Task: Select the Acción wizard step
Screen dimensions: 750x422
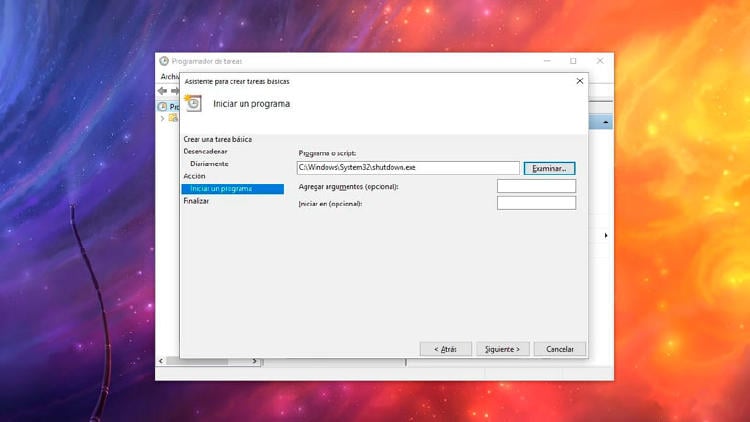Action: tap(194, 176)
